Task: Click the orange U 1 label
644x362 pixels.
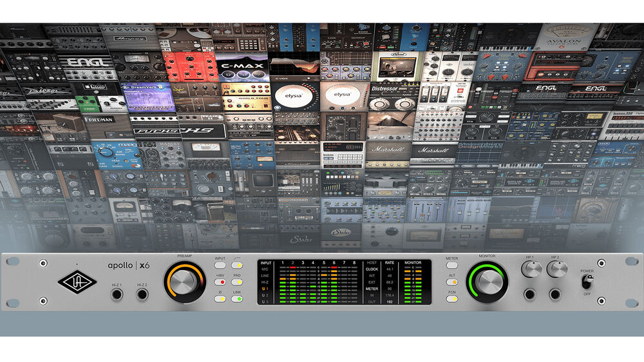Action: [265, 289]
